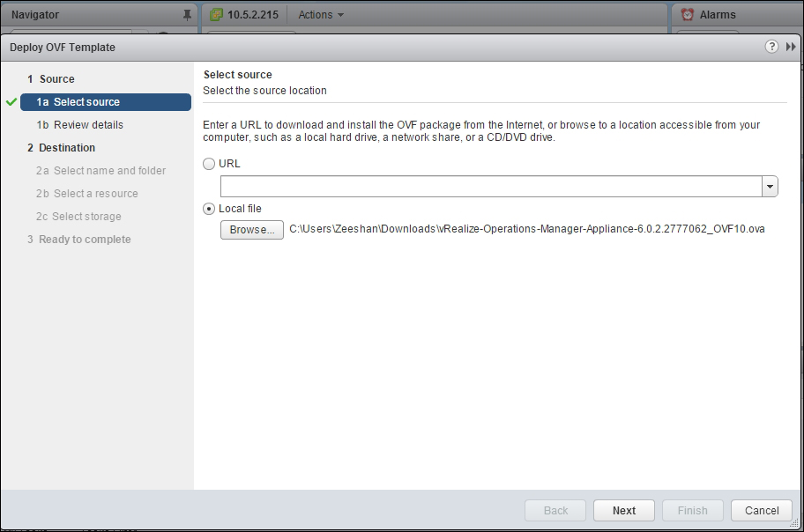Click the Navigator pin icon
The width and height of the screenshot is (804, 532).
[x=186, y=15]
